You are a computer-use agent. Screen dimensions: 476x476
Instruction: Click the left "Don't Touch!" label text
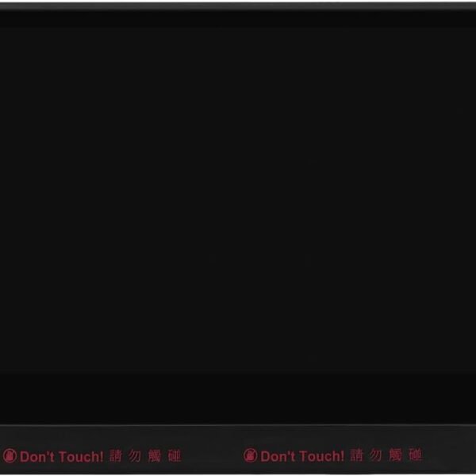(62, 456)
